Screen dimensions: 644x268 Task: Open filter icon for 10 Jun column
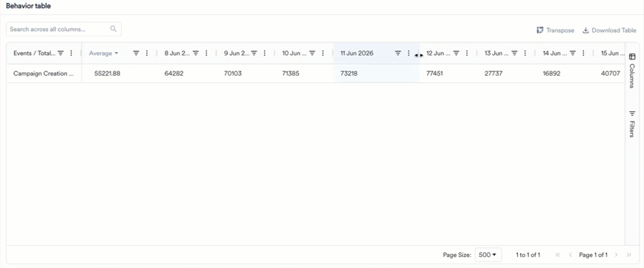pos(312,53)
